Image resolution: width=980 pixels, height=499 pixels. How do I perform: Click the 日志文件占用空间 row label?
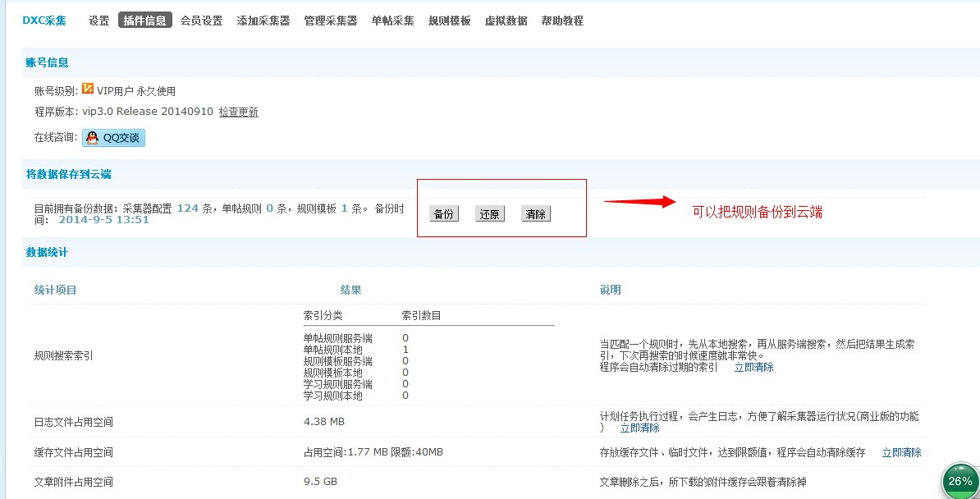coord(74,422)
